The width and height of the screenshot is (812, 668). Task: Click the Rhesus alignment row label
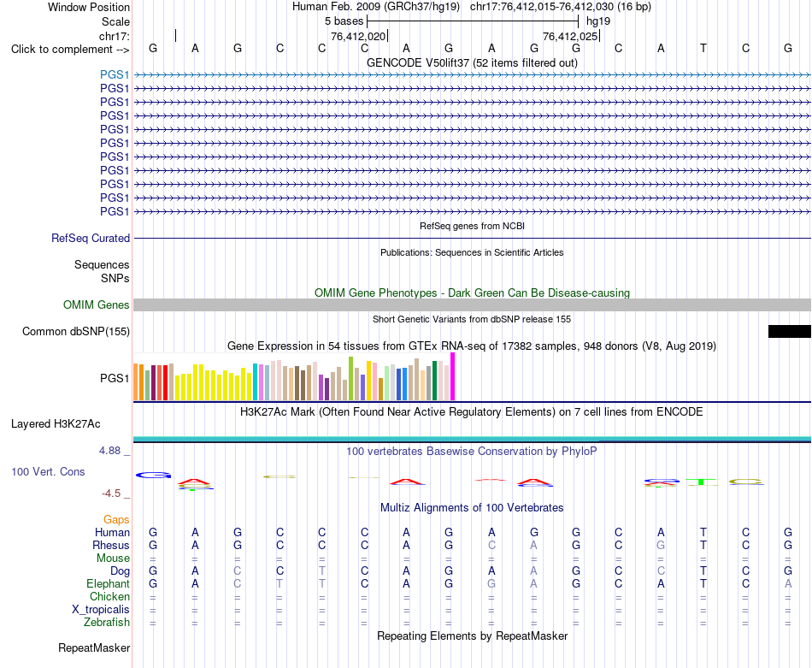click(111, 545)
